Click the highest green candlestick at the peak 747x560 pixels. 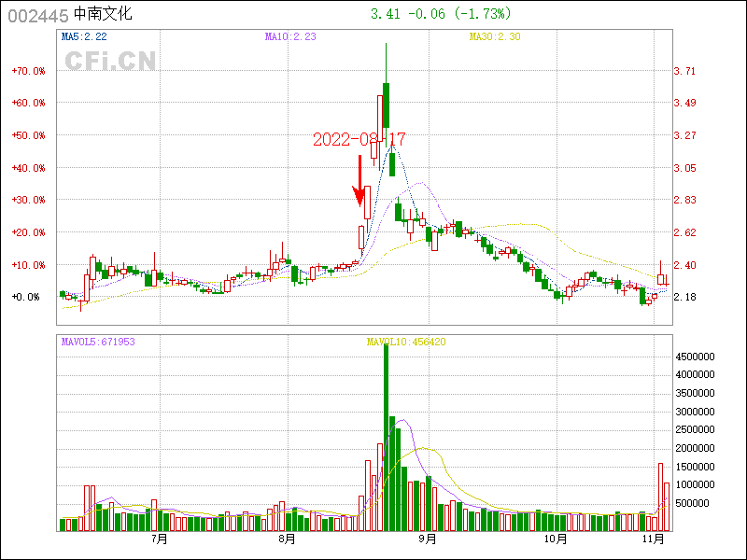click(x=386, y=105)
